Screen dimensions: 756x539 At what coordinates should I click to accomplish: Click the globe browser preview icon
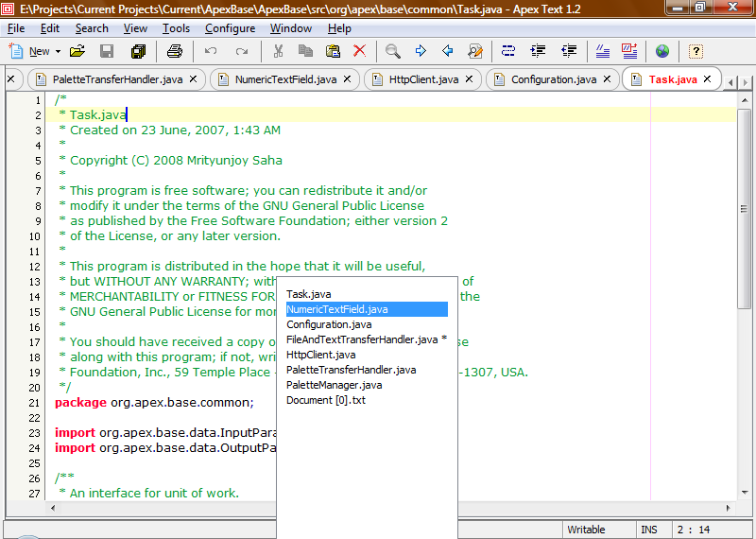pos(662,51)
